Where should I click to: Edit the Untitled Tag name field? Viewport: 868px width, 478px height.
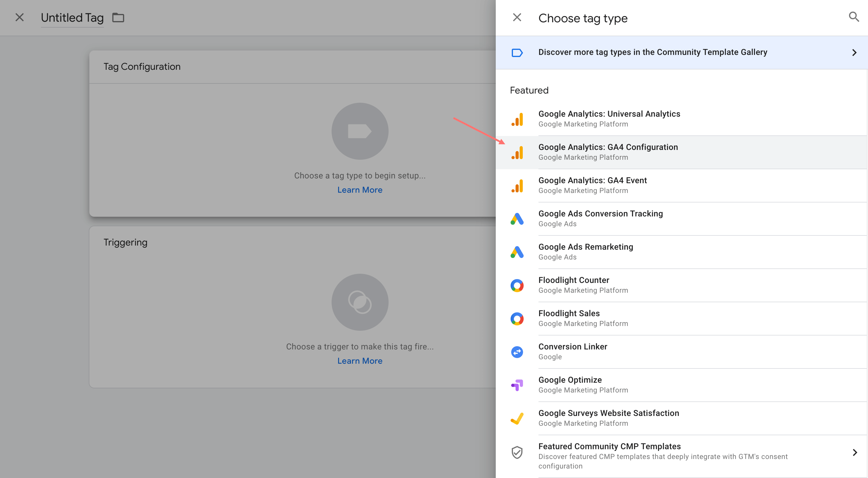coord(72,18)
